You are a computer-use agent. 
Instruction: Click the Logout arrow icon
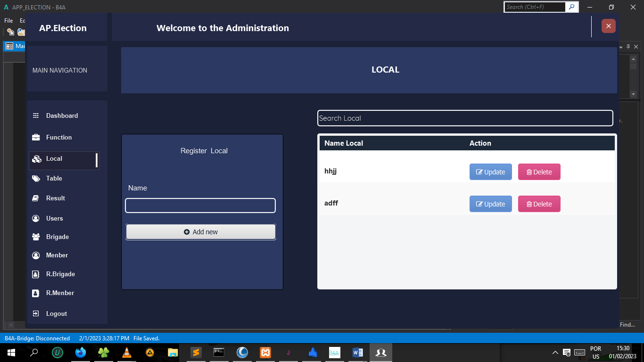(35, 314)
